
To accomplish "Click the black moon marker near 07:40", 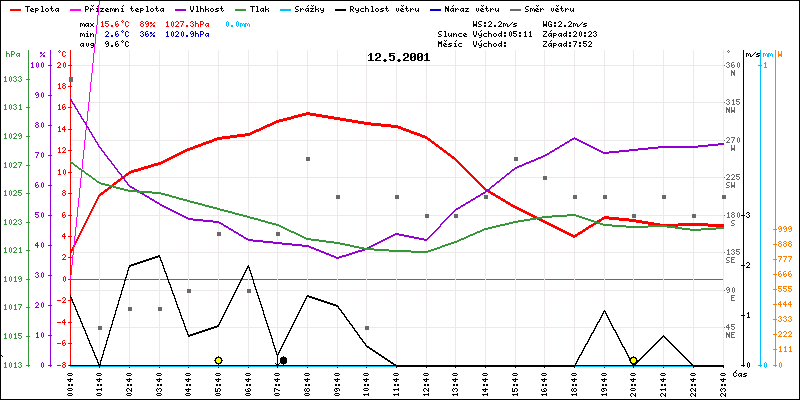I will [283, 360].
